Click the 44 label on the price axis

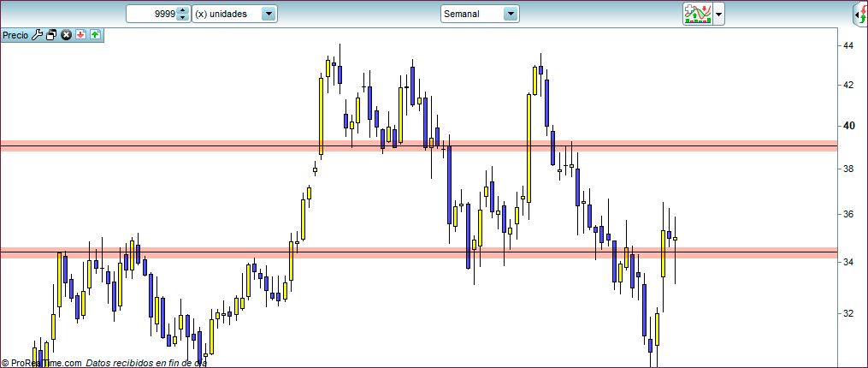pyautogui.click(x=848, y=45)
